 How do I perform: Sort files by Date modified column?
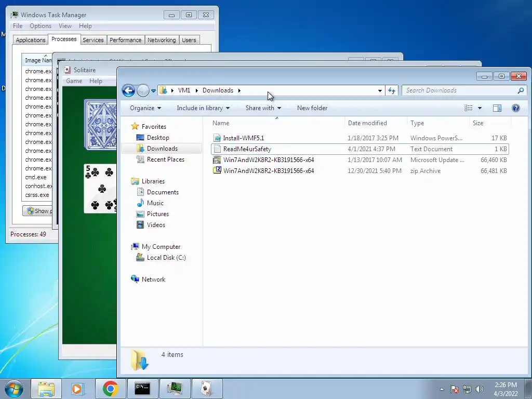[x=367, y=123]
